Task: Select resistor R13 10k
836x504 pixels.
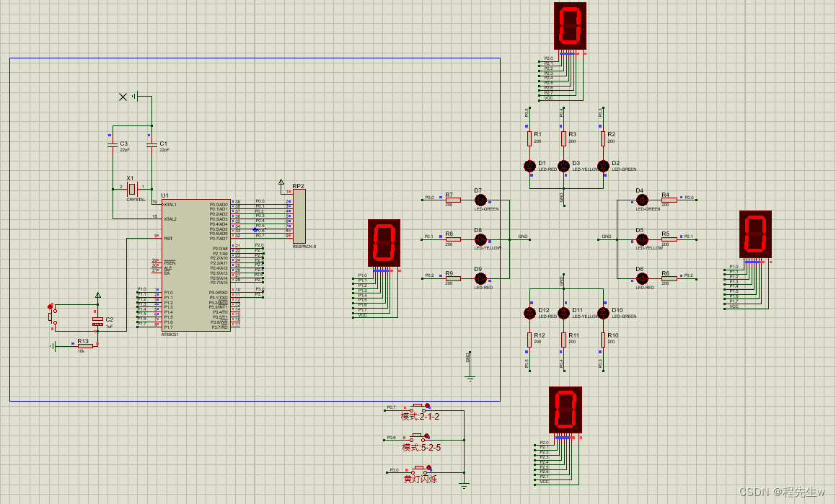Action: pyautogui.click(x=85, y=346)
